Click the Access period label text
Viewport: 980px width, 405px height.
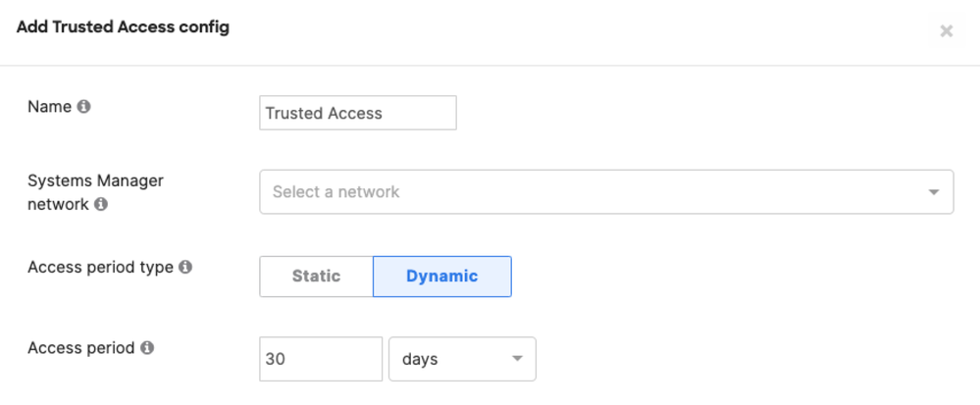[x=80, y=348]
